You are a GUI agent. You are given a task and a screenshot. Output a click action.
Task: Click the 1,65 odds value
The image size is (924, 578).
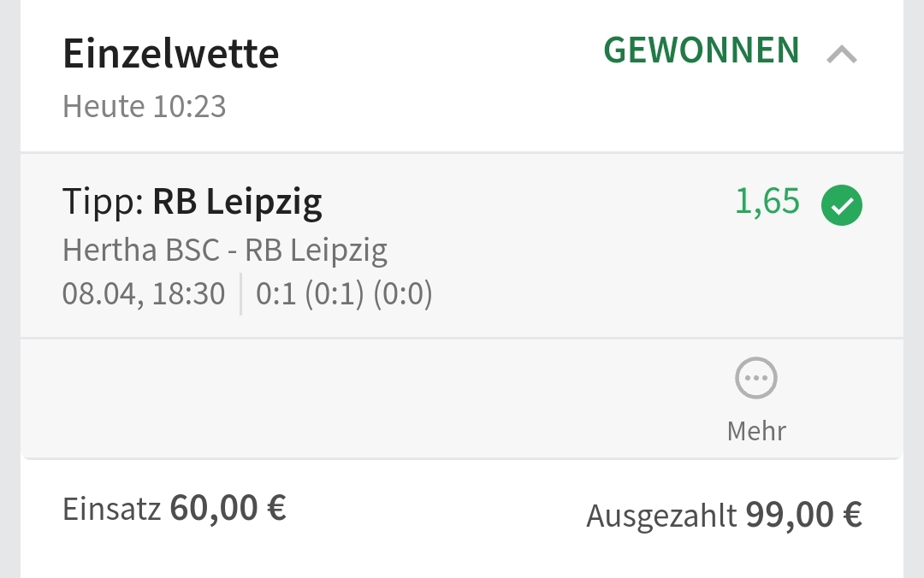point(767,203)
